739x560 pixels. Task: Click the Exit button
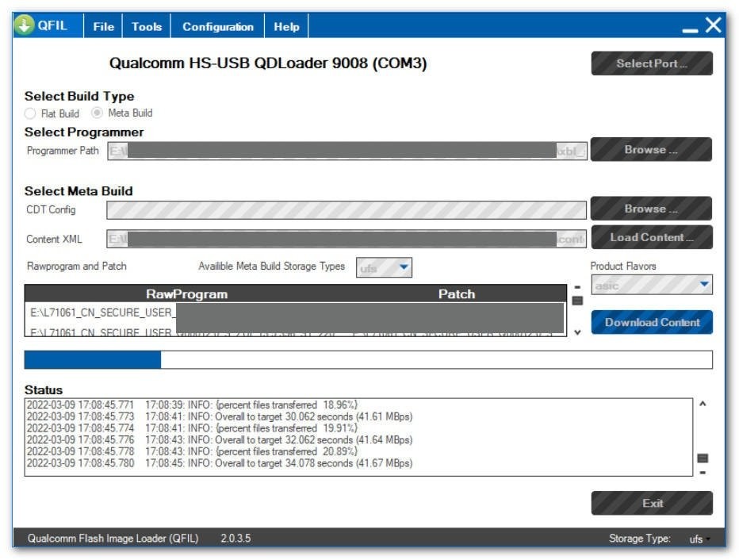click(x=652, y=503)
